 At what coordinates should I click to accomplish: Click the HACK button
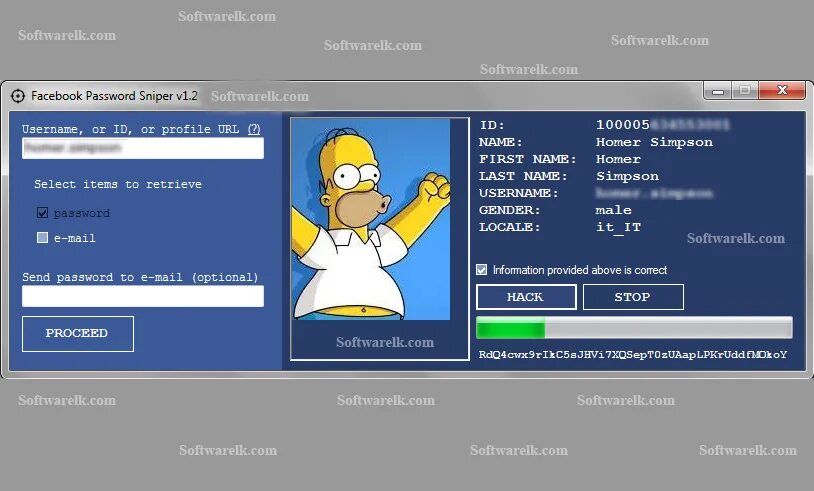coord(526,297)
